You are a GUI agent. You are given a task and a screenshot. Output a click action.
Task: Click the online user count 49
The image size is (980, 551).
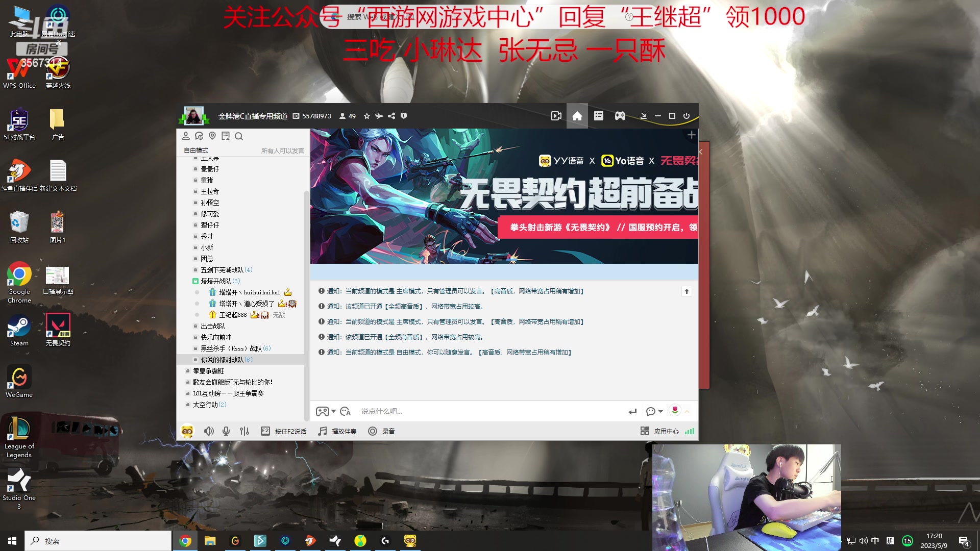point(348,116)
